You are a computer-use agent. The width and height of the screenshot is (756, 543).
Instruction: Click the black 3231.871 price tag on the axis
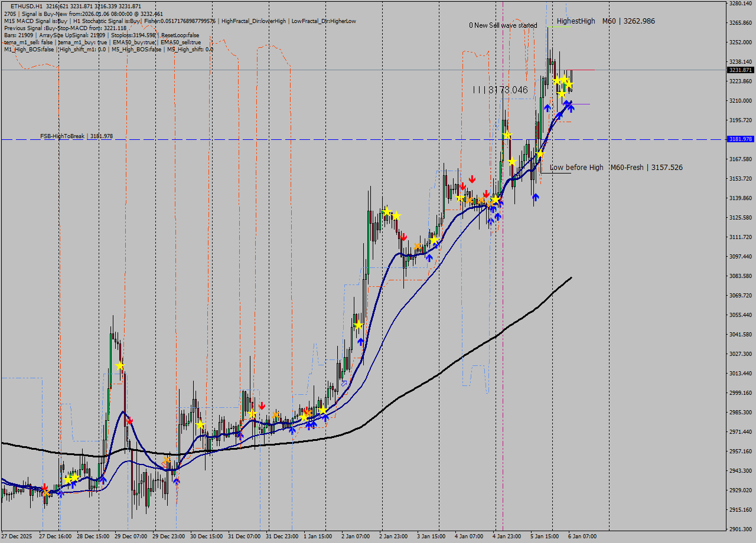tap(740, 70)
